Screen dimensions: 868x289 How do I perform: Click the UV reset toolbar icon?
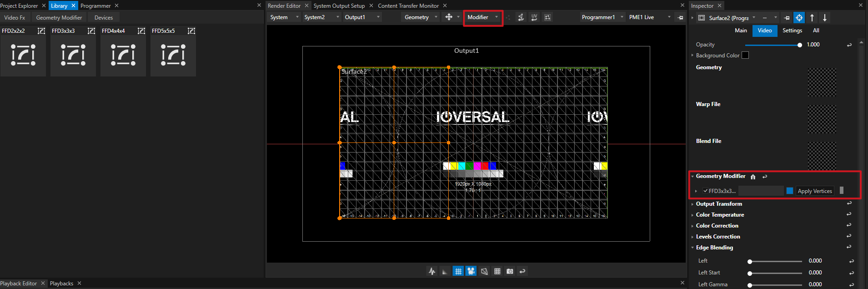tap(534, 17)
